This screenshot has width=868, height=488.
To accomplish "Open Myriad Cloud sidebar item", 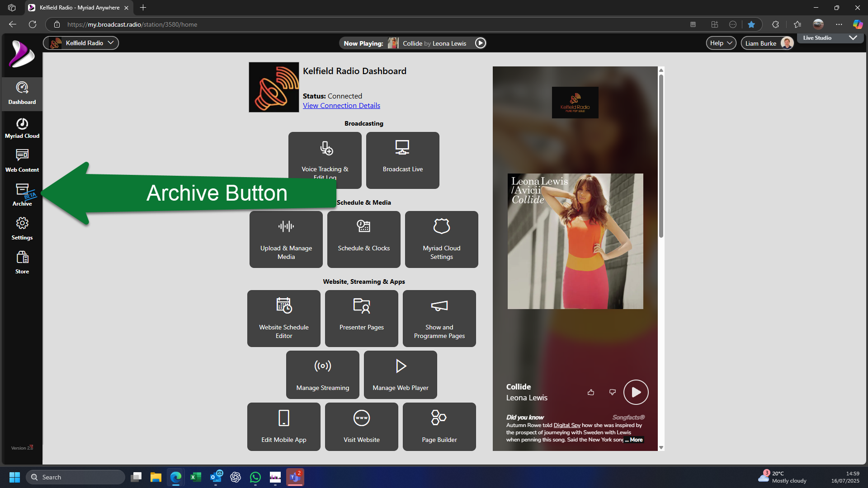I will point(22,128).
